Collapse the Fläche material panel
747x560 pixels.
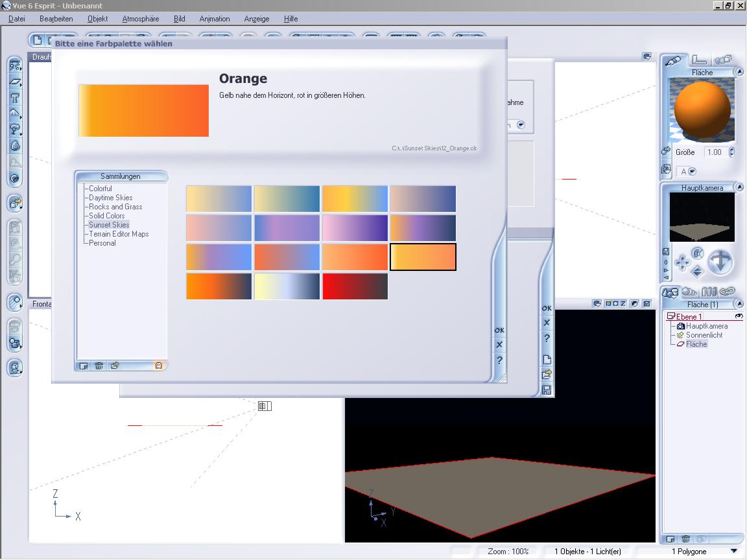739,72
